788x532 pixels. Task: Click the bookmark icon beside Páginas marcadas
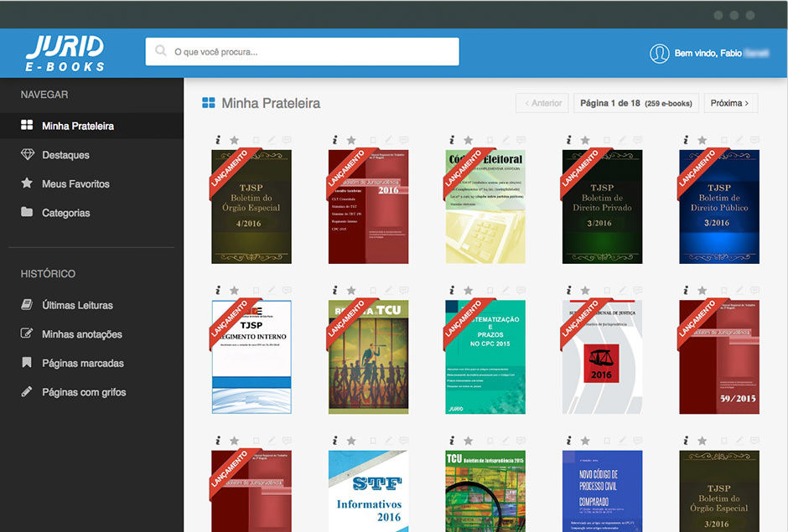tap(27, 364)
